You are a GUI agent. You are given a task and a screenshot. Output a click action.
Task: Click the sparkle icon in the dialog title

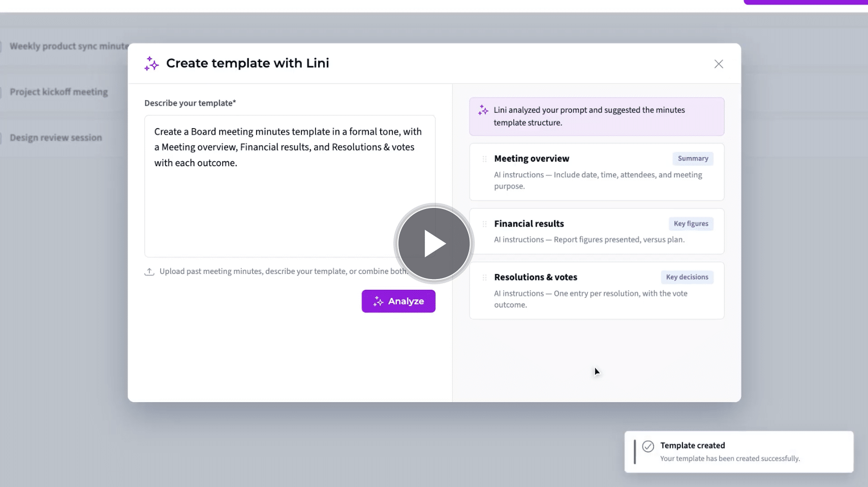click(151, 64)
